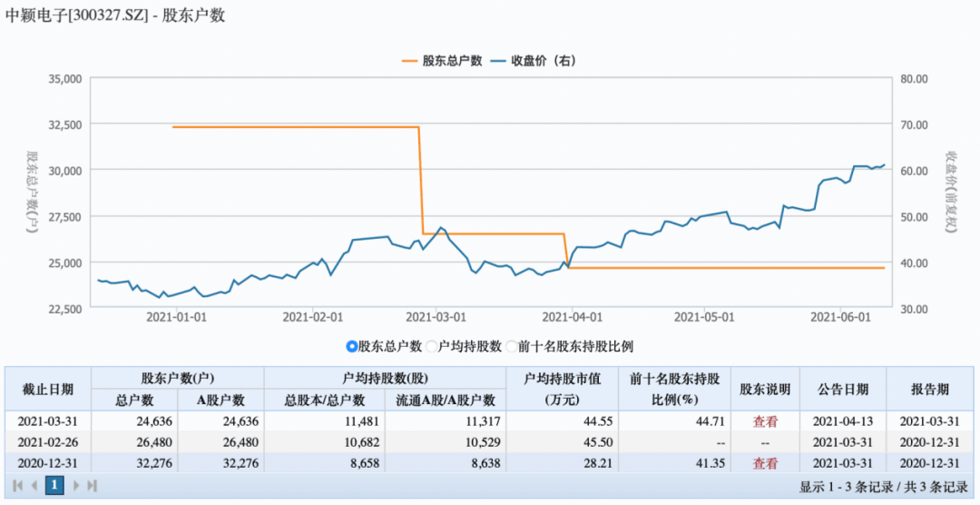Sort by 公告日期 column header
The width and height of the screenshot is (980, 505).
(840, 389)
